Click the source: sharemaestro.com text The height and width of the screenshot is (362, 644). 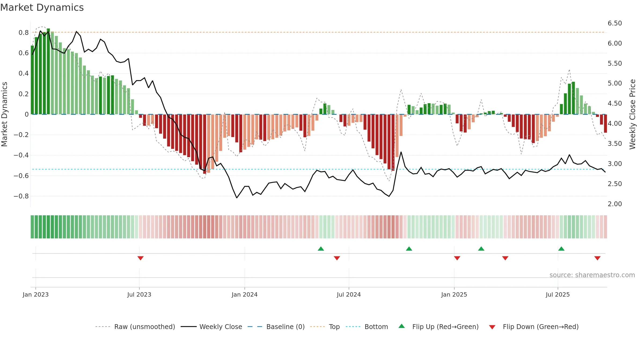[592, 275]
